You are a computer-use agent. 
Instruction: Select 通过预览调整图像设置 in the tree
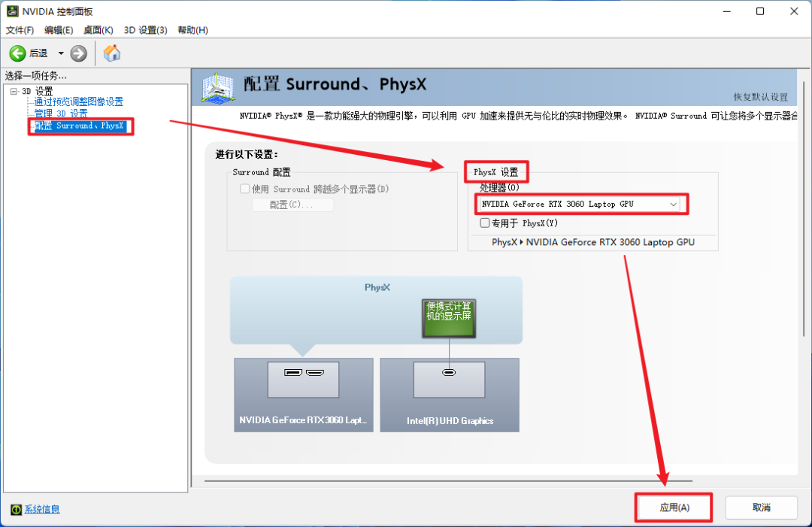click(x=79, y=101)
